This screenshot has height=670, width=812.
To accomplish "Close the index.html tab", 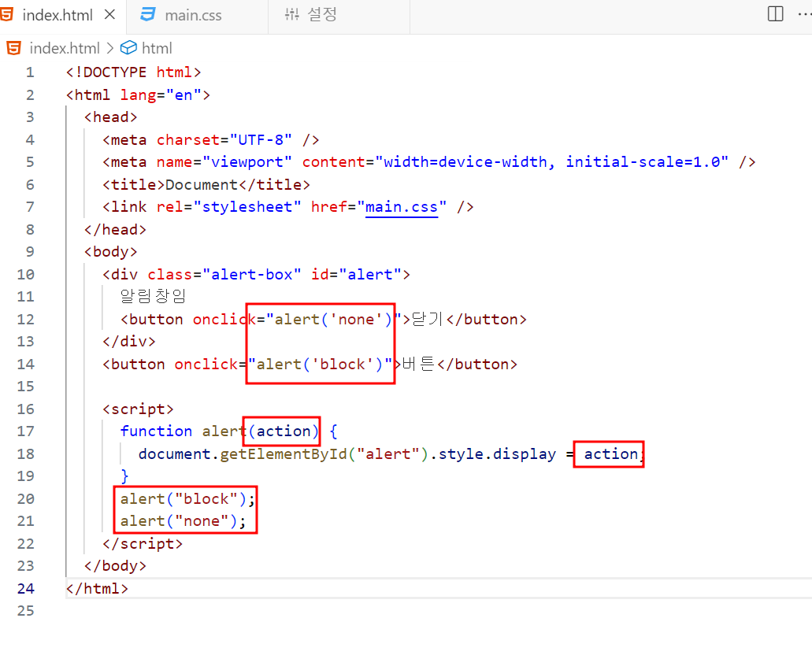I will tap(109, 15).
